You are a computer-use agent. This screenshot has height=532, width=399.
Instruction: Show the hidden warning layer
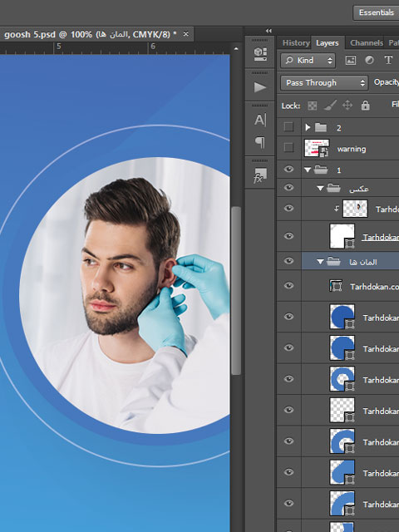tap(288, 147)
